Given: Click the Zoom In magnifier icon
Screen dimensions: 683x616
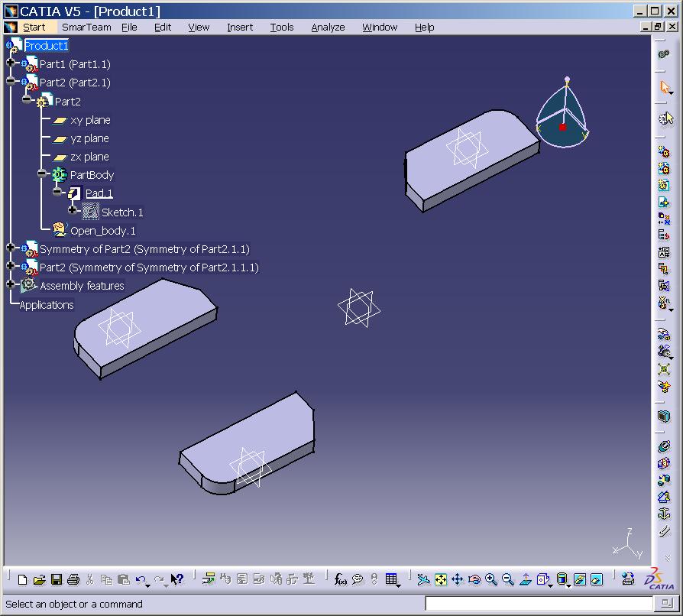Looking at the screenshot, I should [x=491, y=579].
